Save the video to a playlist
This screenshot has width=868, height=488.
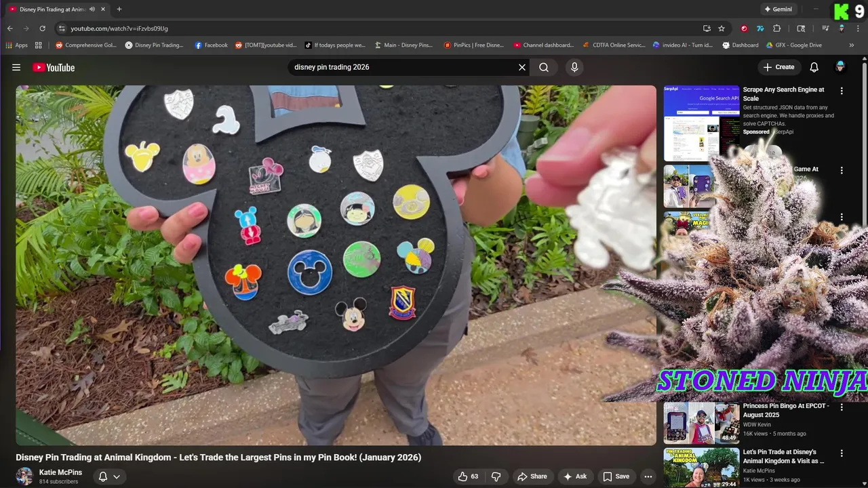[616, 476]
